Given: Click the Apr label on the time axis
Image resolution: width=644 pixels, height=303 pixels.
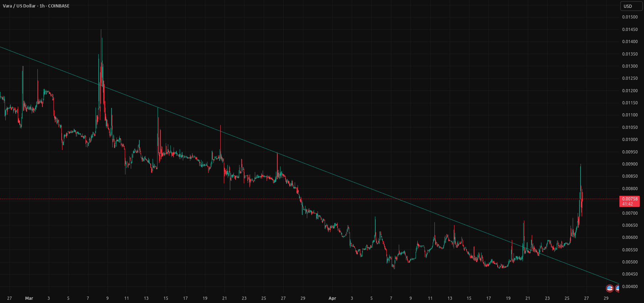Looking at the screenshot, I should point(332,298).
